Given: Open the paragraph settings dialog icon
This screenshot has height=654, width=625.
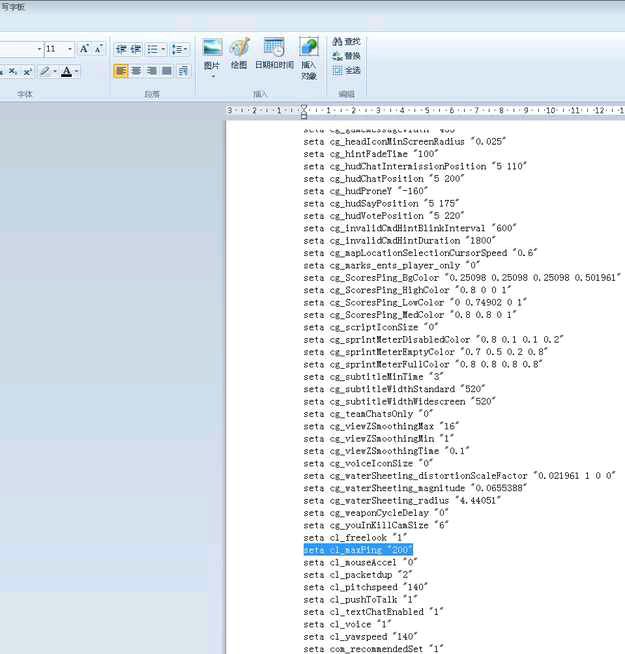Looking at the screenshot, I should [183, 71].
